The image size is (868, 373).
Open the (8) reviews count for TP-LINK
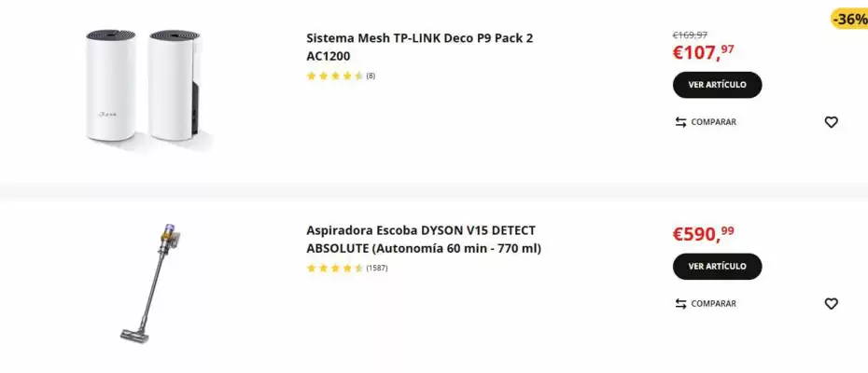[x=371, y=76]
